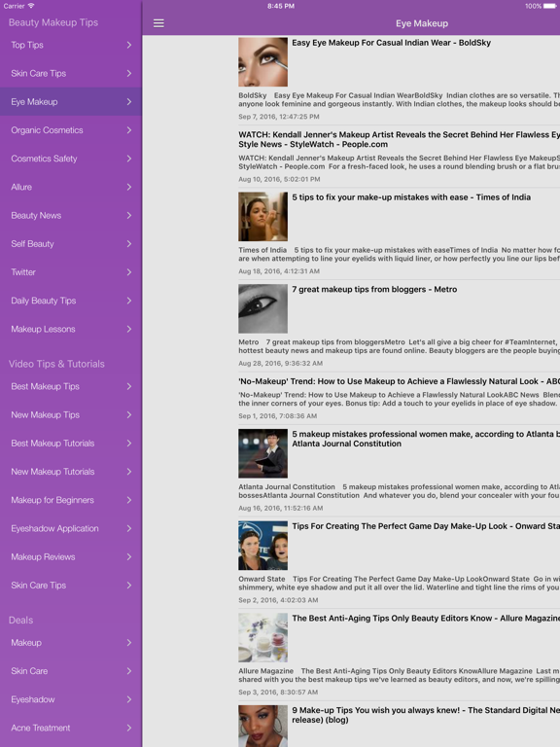This screenshot has width=560, height=747.
Task: Tap the chevron next to Top Tips
Action: tap(129, 45)
